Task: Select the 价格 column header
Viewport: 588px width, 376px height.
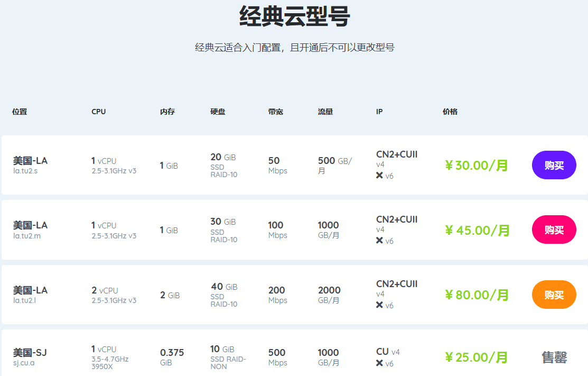Action: click(x=450, y=112)
